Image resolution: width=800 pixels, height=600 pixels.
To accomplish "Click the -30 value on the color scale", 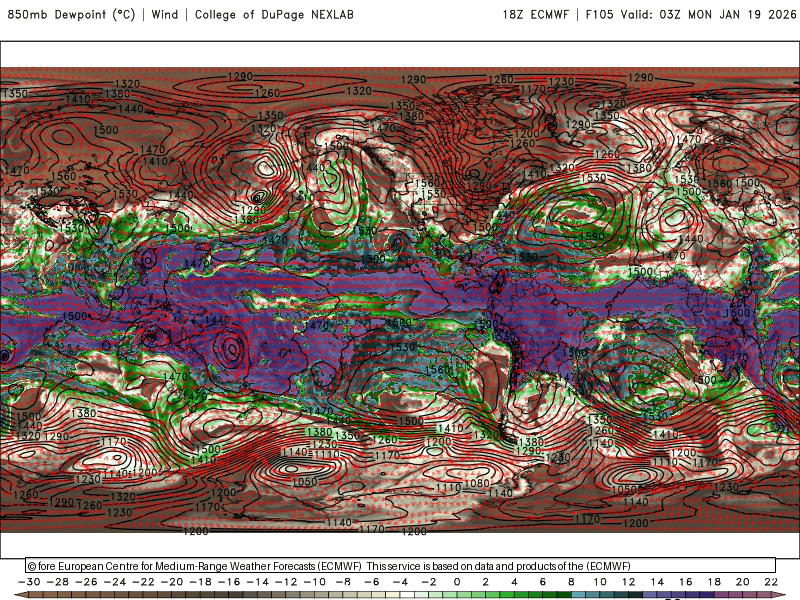I will point(29,582).
